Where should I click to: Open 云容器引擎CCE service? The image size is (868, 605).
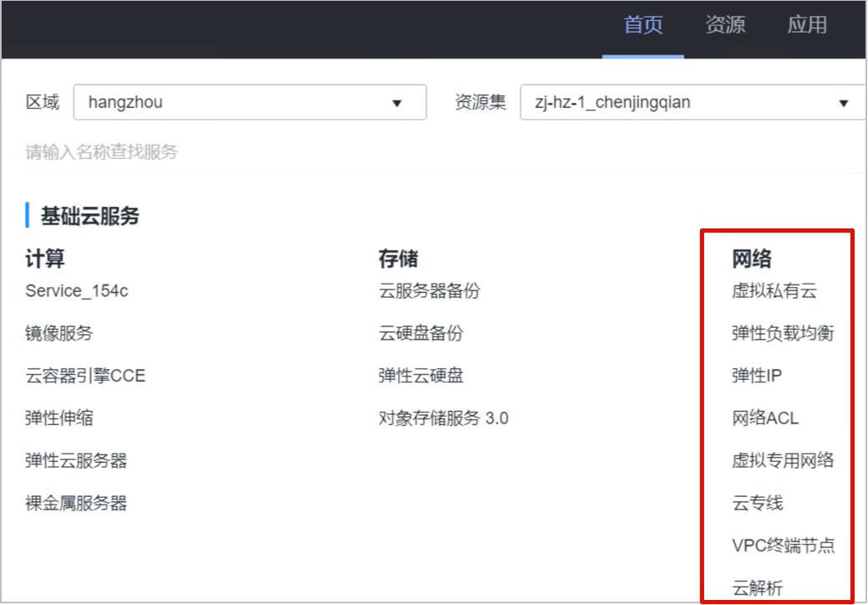click(x=85, y=376)
